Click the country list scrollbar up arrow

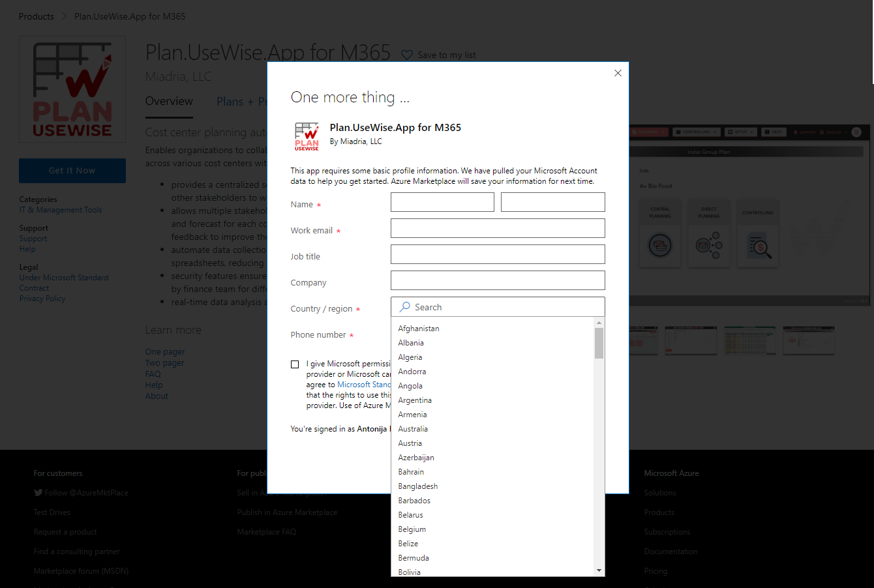[x=599, y=323]
